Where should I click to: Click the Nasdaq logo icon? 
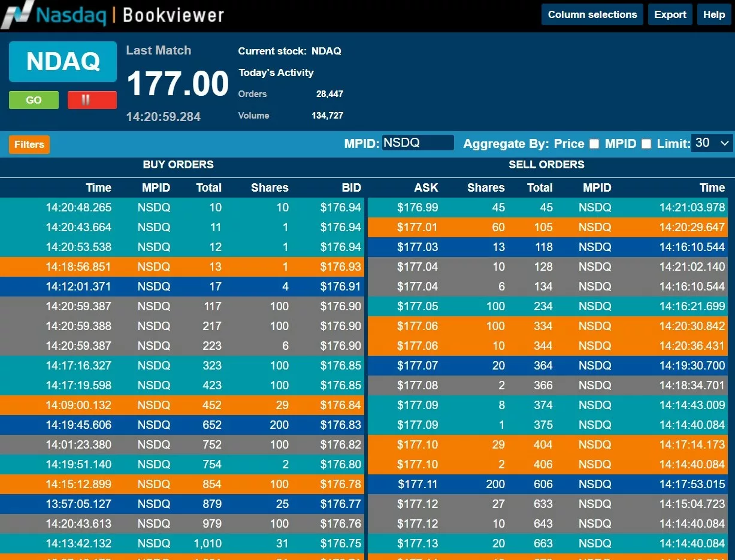16,14
